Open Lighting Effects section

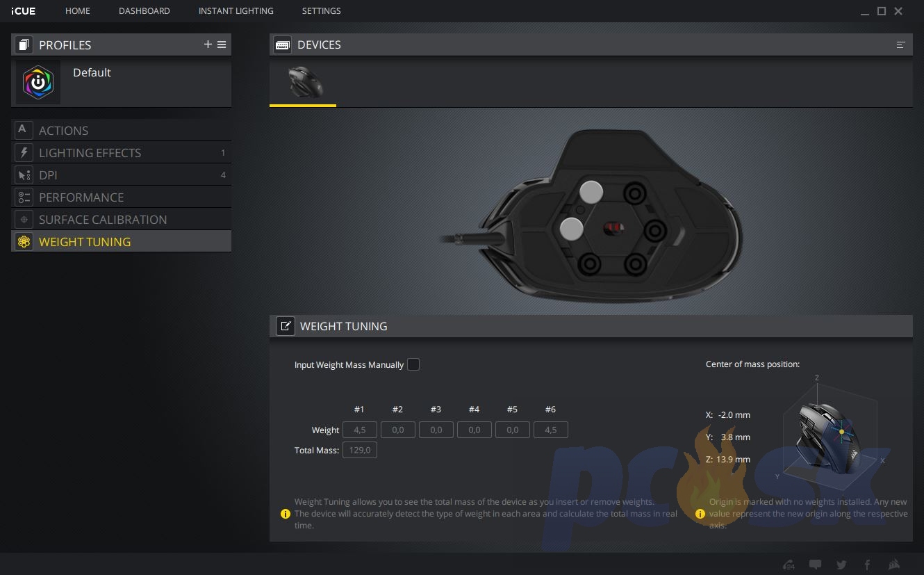pos(90,153)
